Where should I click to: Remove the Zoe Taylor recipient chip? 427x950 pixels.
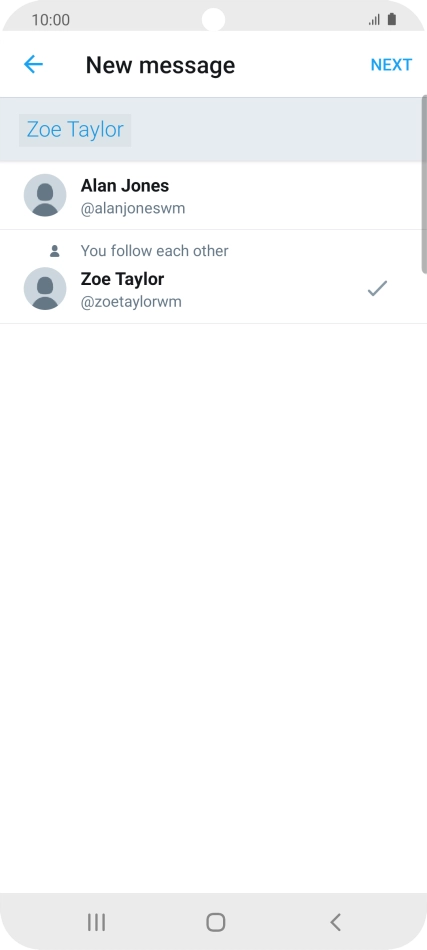[x=75, y=130]
